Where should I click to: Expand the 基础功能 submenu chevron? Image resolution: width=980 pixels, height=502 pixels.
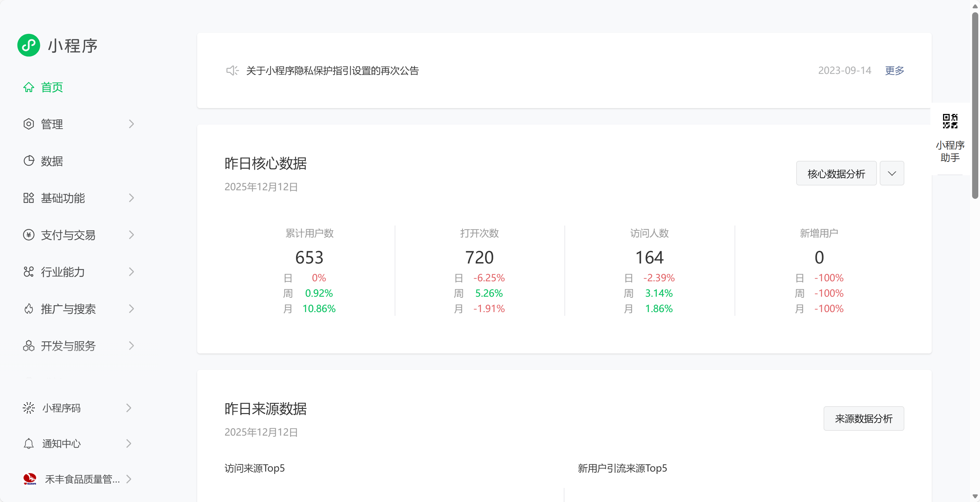coord(131,198)
